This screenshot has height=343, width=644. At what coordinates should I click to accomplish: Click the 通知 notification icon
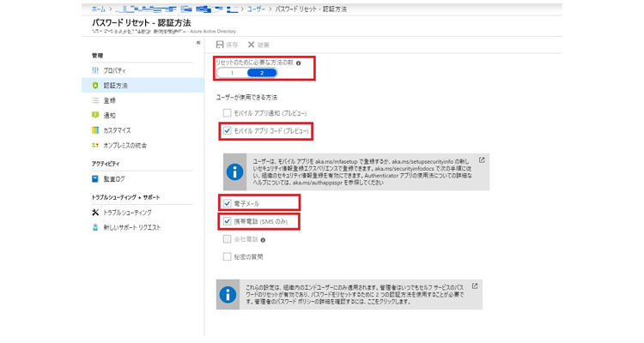[x=95, y=115]
